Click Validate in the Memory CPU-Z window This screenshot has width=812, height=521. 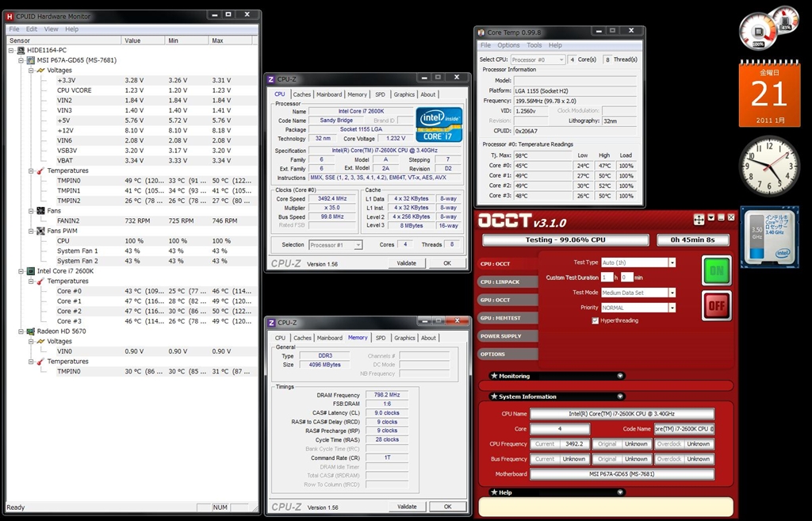point(406,507)
